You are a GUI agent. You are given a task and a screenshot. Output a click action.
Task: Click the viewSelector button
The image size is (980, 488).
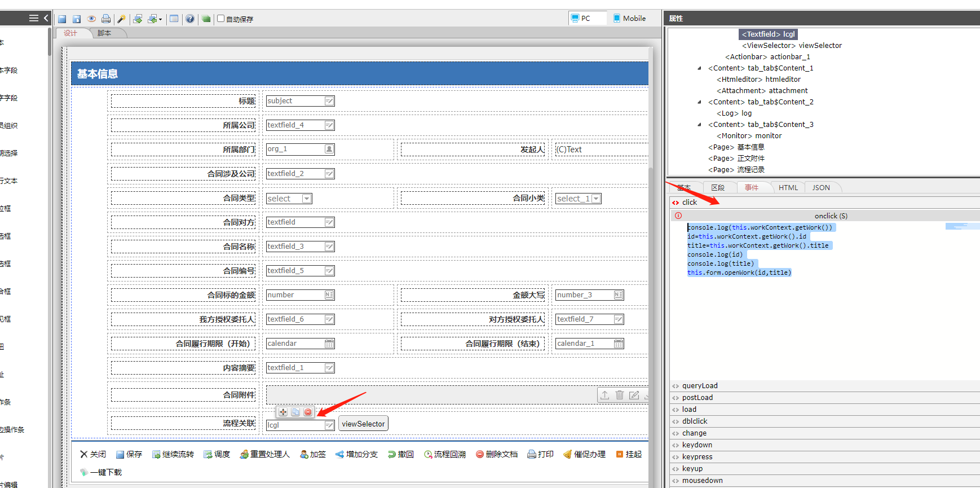pyautogui.click(x=363, y=424)
